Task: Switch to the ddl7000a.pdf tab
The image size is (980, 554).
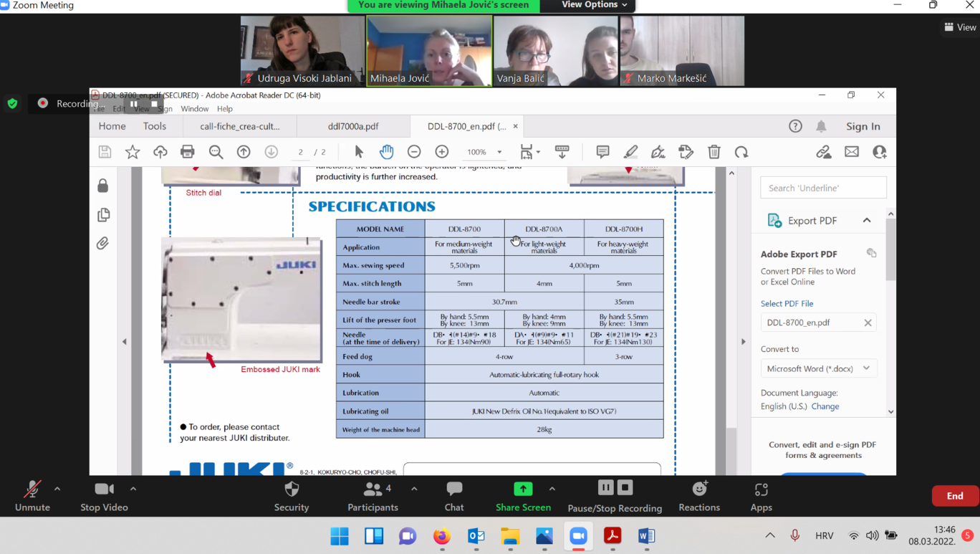Action: (353, 126)
